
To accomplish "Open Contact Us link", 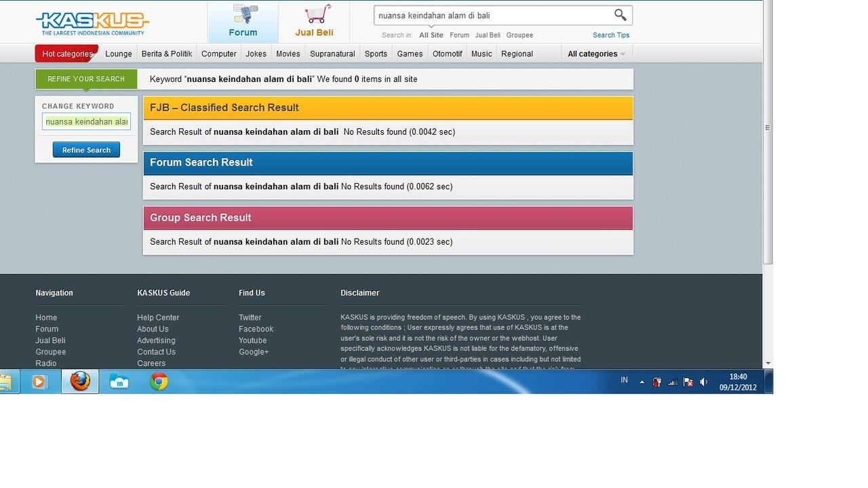I will [156, 352].
